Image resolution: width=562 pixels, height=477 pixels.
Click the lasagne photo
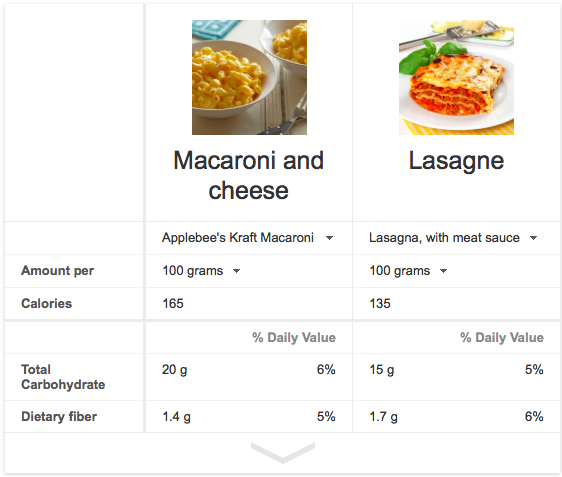coord(456,77)
